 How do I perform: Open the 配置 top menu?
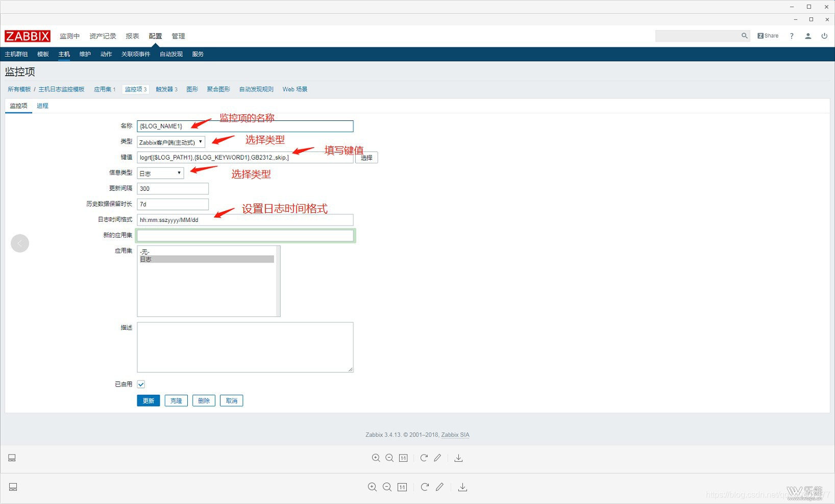[156, 36]
